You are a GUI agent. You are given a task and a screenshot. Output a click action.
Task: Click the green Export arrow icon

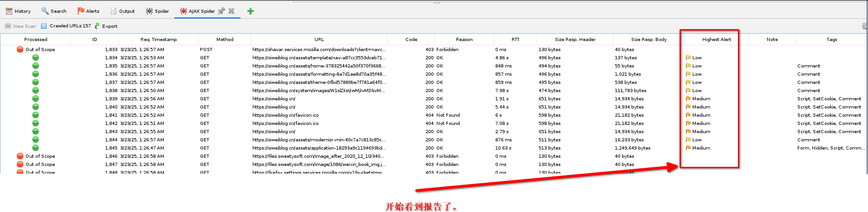(x=97, y=26)
